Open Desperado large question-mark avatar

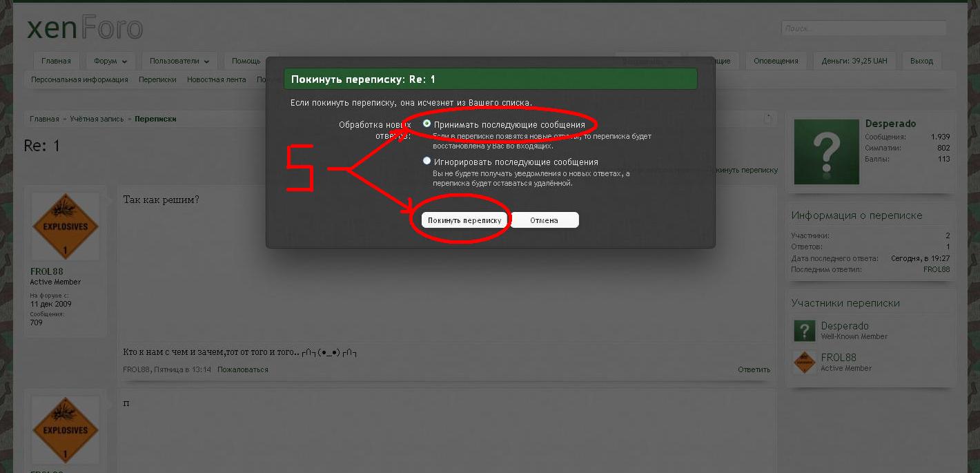point(827,152)
